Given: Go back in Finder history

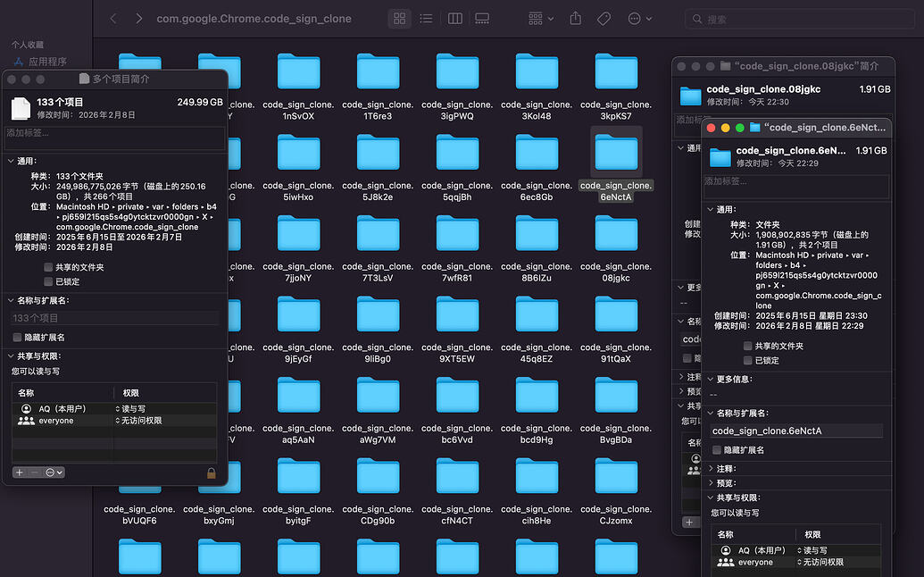Looking at the screenshot, I should point(113,19).
